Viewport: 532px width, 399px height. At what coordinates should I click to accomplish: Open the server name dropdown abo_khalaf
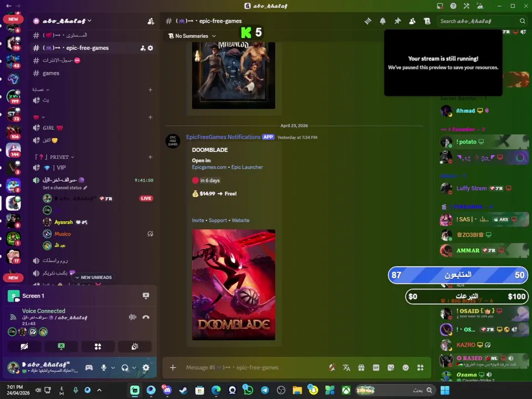coord(67,21)
